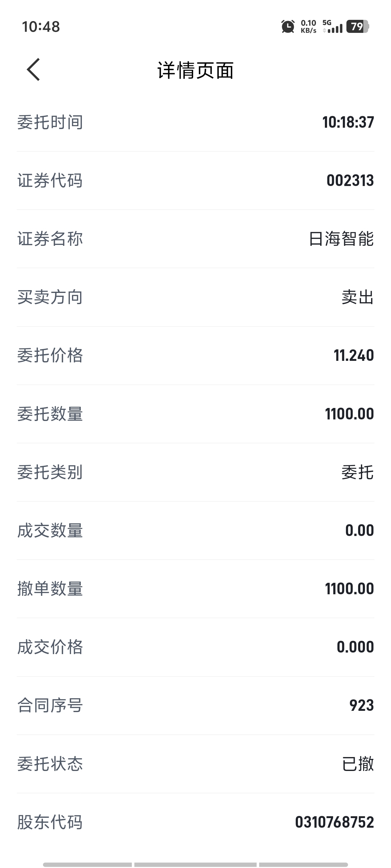Tap the 成交数量 value 0.00

click(x=359, y=530)
